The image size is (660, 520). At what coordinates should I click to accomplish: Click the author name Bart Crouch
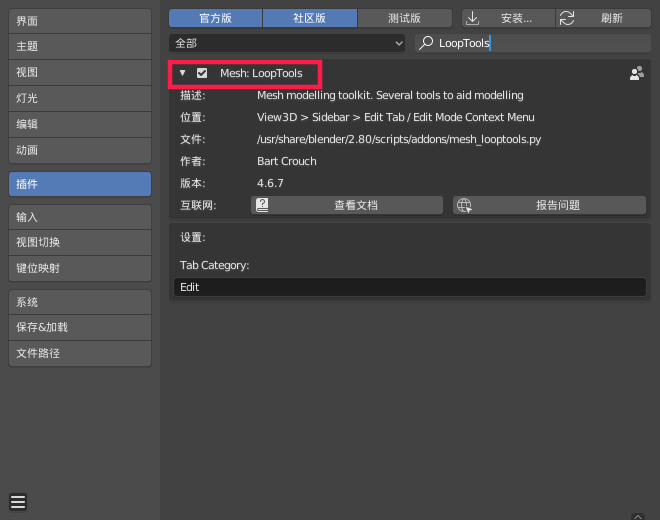pyautogui.click(x=287, y=161)
